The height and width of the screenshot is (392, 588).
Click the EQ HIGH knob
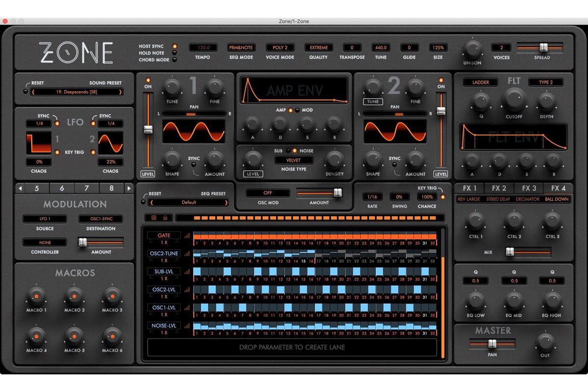552,300
